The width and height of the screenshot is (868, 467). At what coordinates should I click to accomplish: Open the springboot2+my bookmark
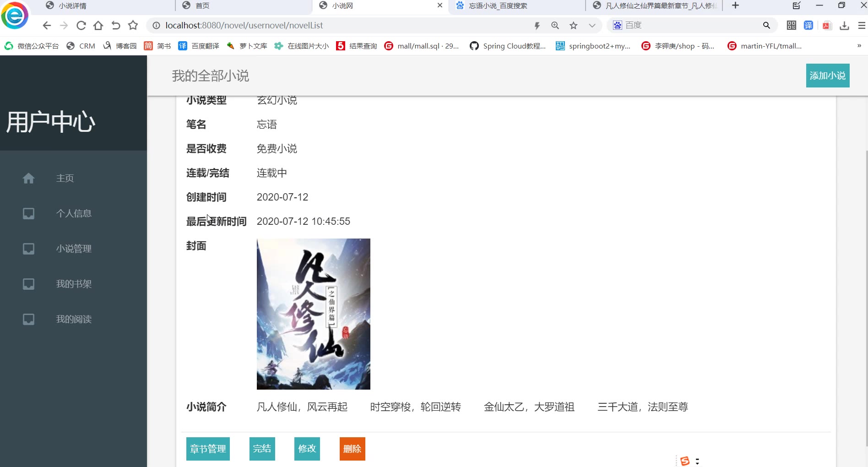(593, 46)
